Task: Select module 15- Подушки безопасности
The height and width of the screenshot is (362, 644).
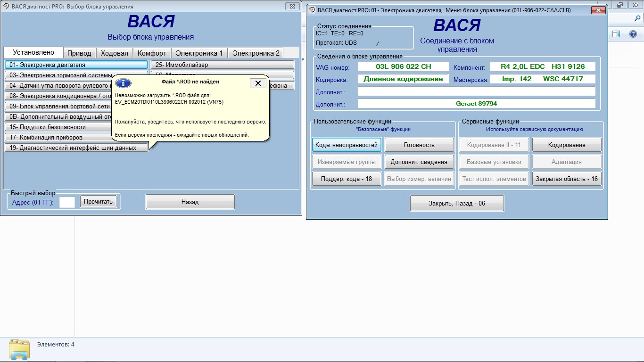Action: click(58, 127)
